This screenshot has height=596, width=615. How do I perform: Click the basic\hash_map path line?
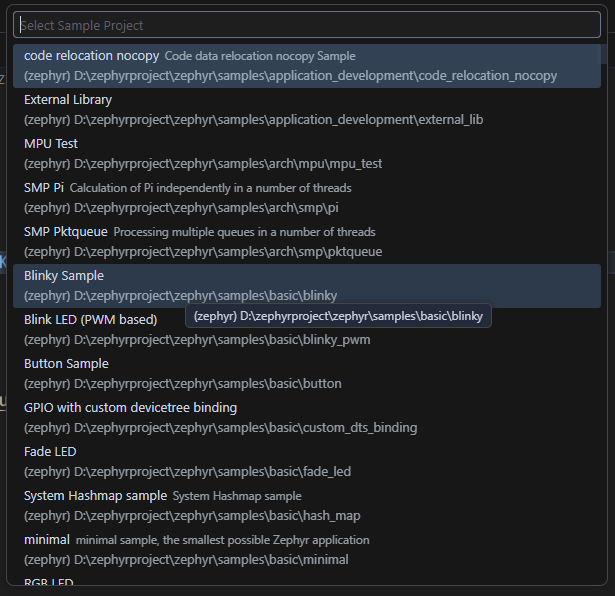click(192, 516)
